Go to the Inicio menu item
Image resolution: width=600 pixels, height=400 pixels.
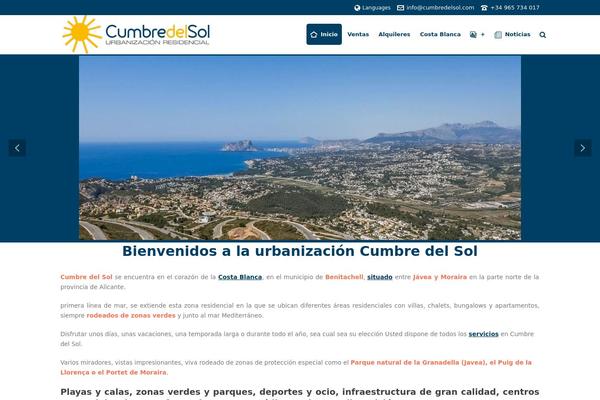click(x=324, y=34)
